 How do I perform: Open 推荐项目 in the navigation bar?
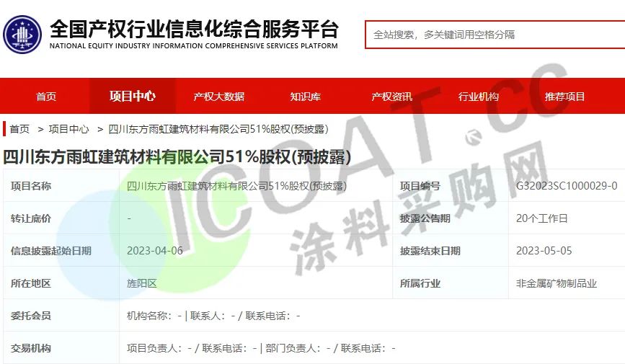565,97
